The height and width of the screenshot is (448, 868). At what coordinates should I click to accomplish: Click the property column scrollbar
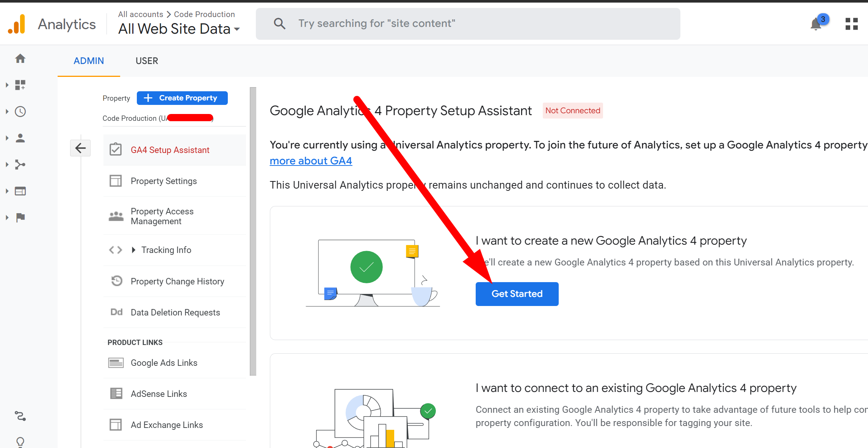pos(253,231)
